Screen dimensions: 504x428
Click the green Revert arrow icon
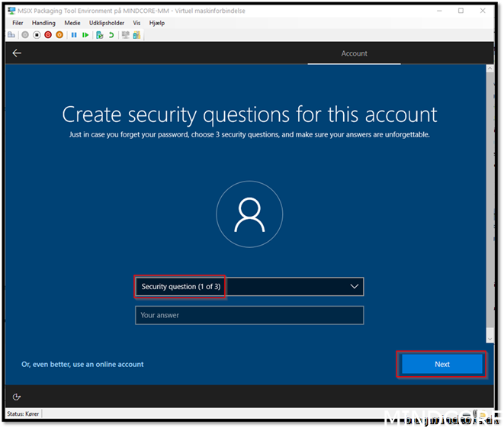111,35
